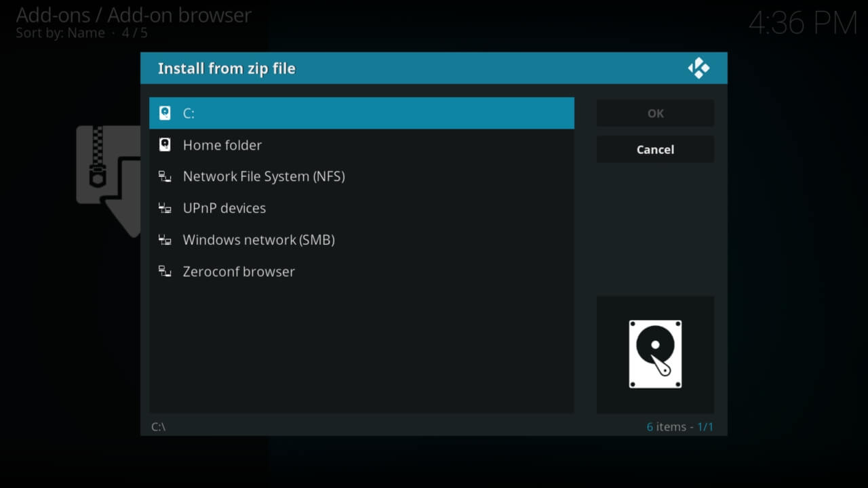The width and height of the screenshot is (868, 488).
Task: Click the UPnP devices network icon
Action: pyautogui.click(x=165, y=208)
